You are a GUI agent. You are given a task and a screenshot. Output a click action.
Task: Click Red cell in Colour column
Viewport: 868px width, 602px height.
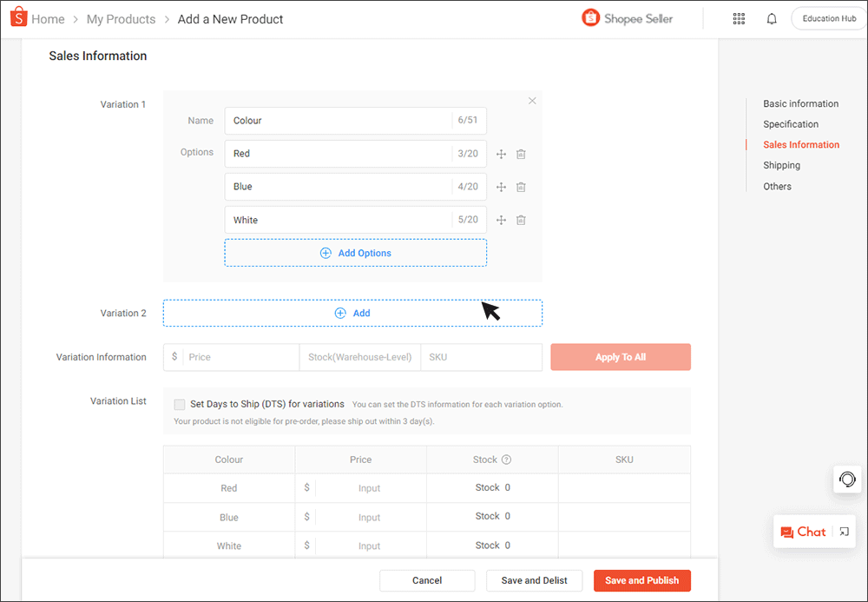coord(228,488)
